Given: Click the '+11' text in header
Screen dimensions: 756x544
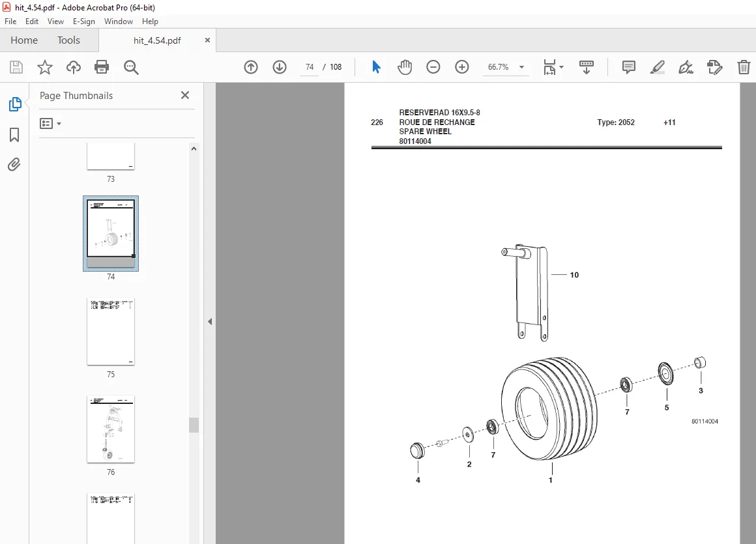Looking at the screenshot, I should tap(669, 122).
